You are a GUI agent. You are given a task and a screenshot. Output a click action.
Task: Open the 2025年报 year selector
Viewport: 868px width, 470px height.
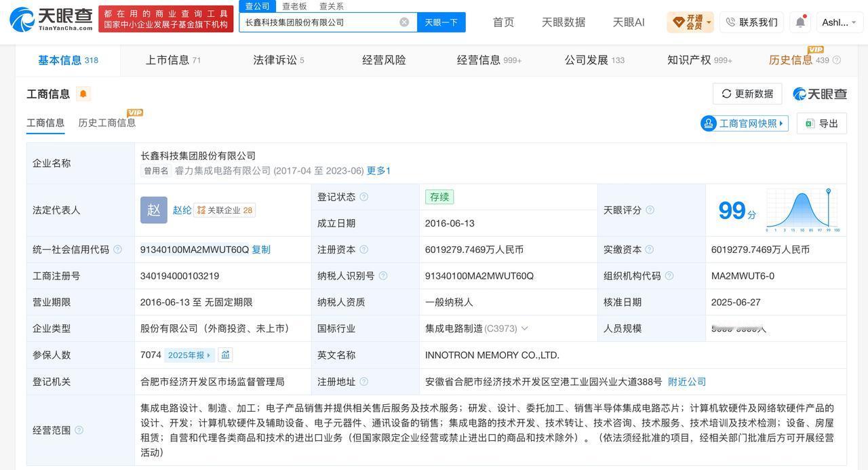[189, 355]
